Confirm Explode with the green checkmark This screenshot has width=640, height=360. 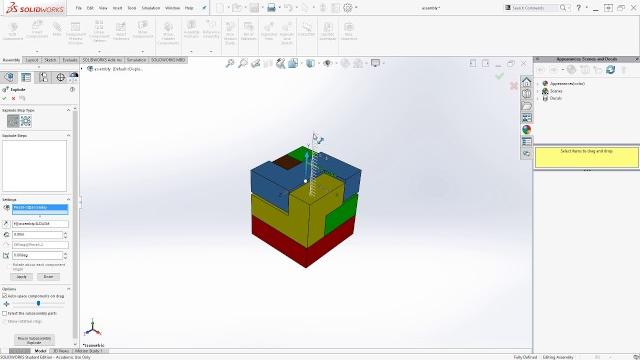tap(4, 98)
